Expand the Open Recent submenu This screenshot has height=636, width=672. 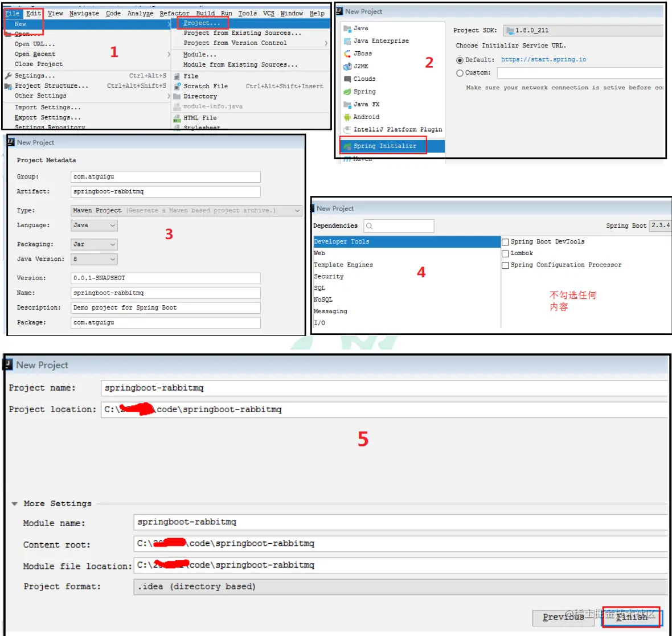[87, 54]
